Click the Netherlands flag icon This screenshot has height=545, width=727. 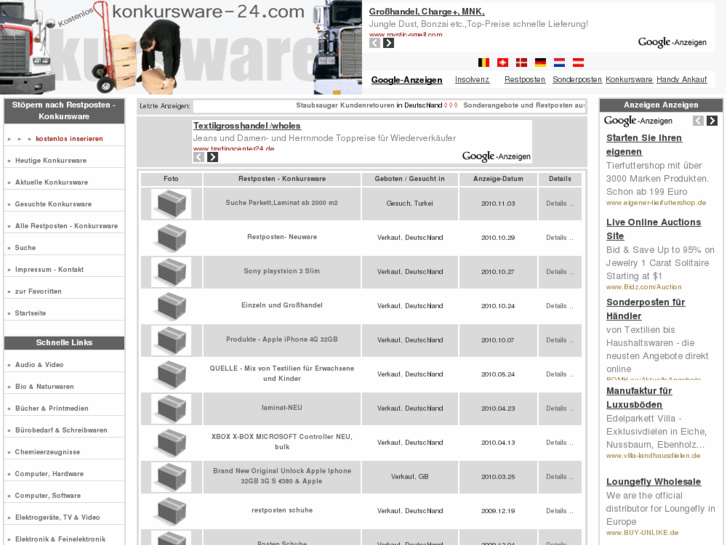[560, 62]
